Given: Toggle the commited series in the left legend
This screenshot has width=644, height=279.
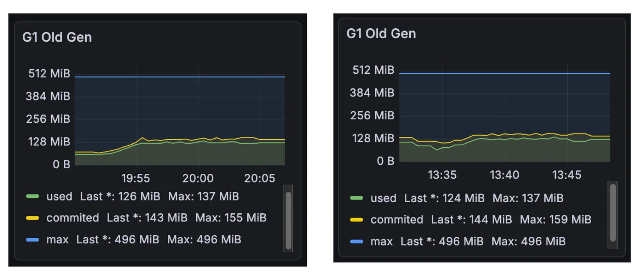Looking at the screenshot, I should pos(73,218).
